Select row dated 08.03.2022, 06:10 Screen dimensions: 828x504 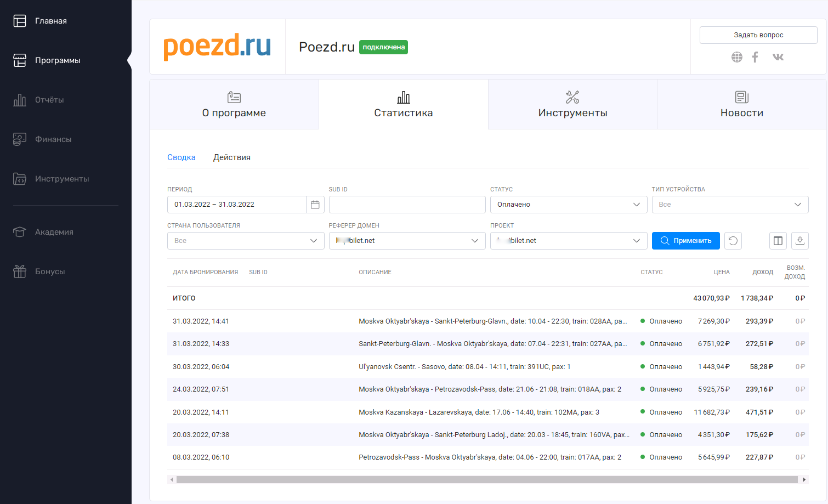click(x=488, y=457)
